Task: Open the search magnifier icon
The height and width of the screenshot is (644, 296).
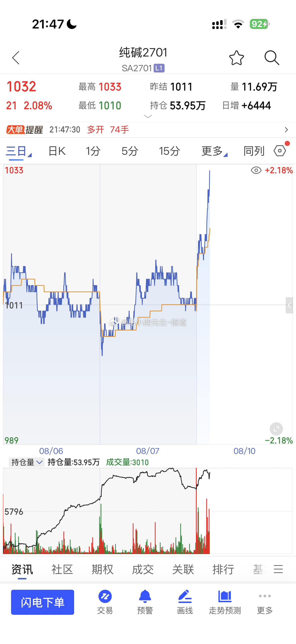Action: [272, 58]
